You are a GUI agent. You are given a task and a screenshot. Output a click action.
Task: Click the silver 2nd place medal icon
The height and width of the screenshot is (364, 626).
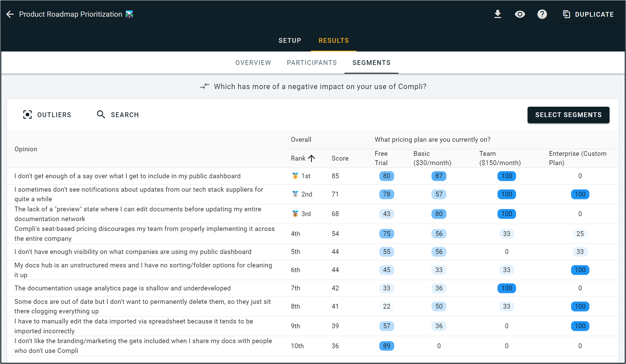pos(295,194)
